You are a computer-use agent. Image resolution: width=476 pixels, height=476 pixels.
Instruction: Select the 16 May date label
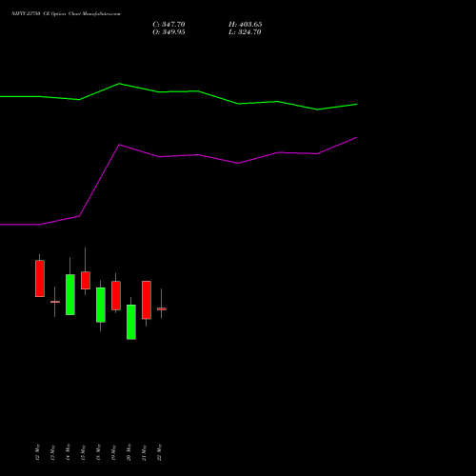[x=98, y=452]
